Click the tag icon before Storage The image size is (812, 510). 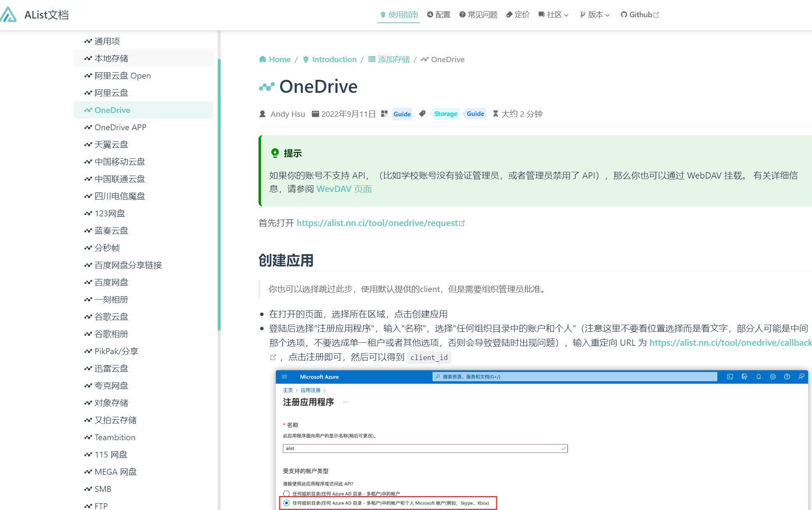(x=422, y=114)
